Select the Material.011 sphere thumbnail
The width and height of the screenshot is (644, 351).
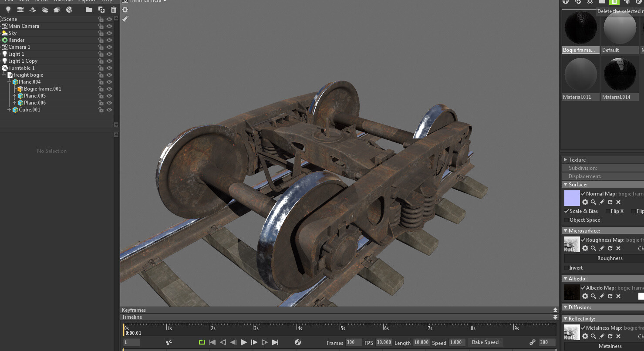pos(580,74)
